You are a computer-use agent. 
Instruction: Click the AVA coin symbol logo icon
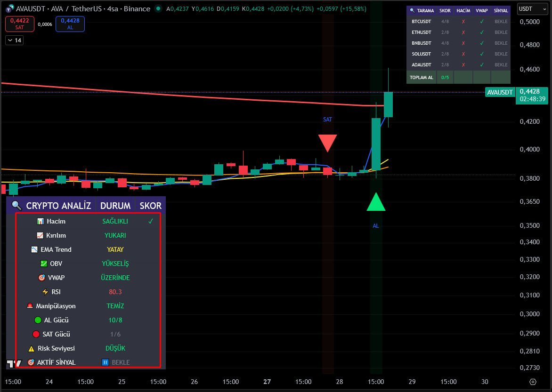(x=10, y=9)
